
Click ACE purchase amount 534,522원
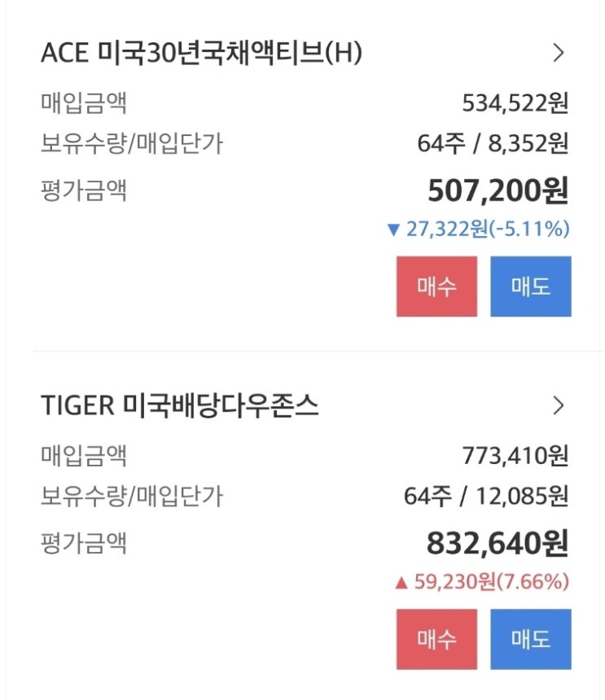click(515, 103)
